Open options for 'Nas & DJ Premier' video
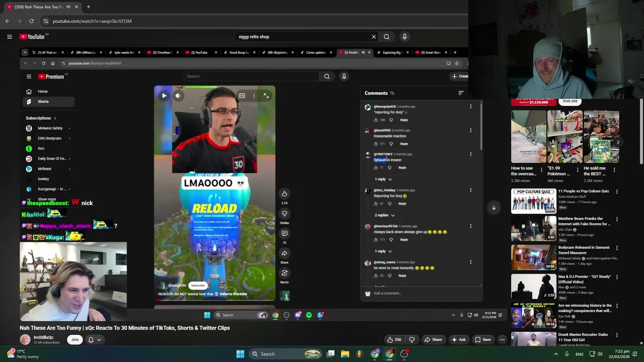The height and width of the screenshot is (362, 644). pyautogui.click(x=617, y=277)
